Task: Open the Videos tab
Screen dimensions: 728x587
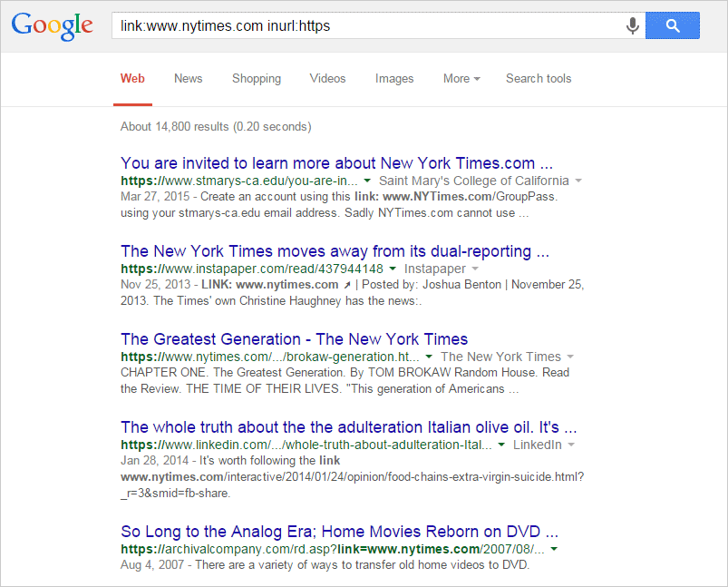Action: [x=328, y=79]
